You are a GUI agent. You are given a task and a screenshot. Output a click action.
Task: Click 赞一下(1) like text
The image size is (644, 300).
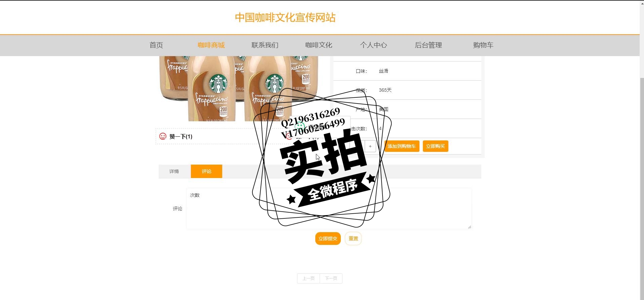[x=181, y=136]
